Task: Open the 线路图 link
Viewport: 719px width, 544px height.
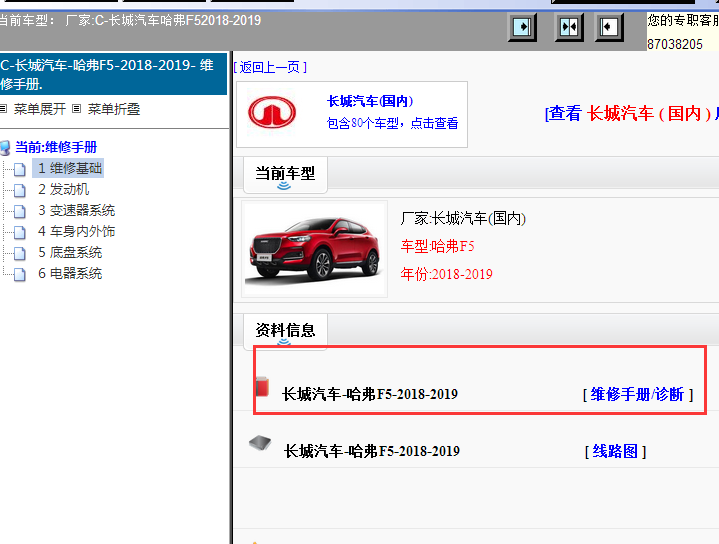Action: 615,451
